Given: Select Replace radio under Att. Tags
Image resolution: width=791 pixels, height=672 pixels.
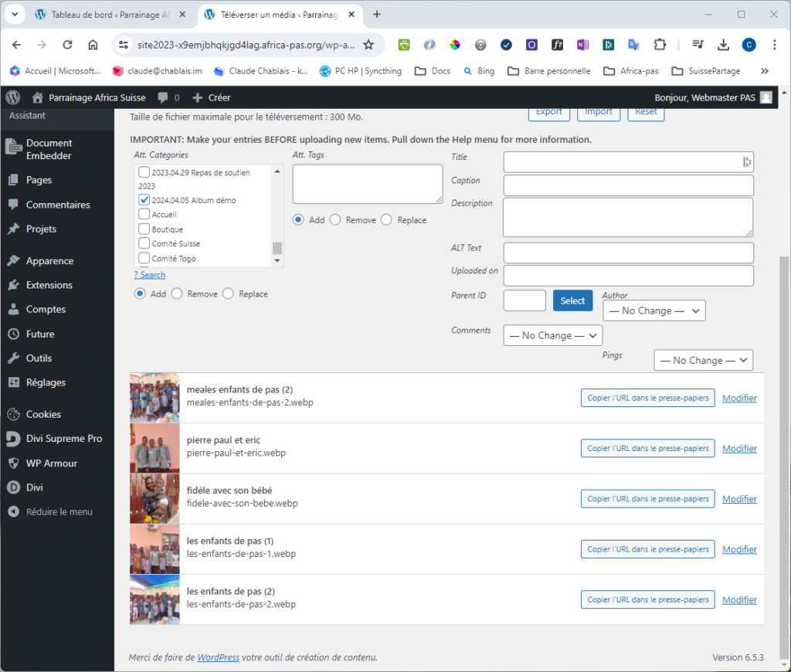Looking at the screenshot, I should 386,220.
